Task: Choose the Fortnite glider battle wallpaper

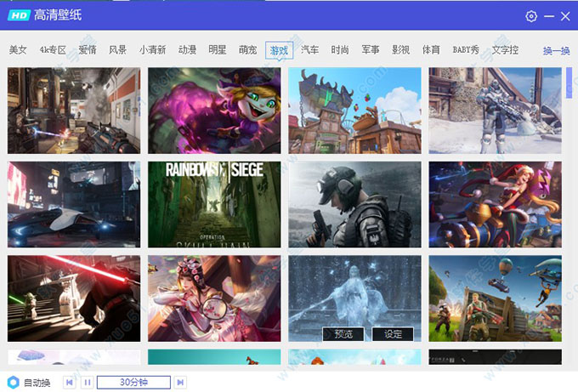Action: pyautogui.click(x=495, y=298)
